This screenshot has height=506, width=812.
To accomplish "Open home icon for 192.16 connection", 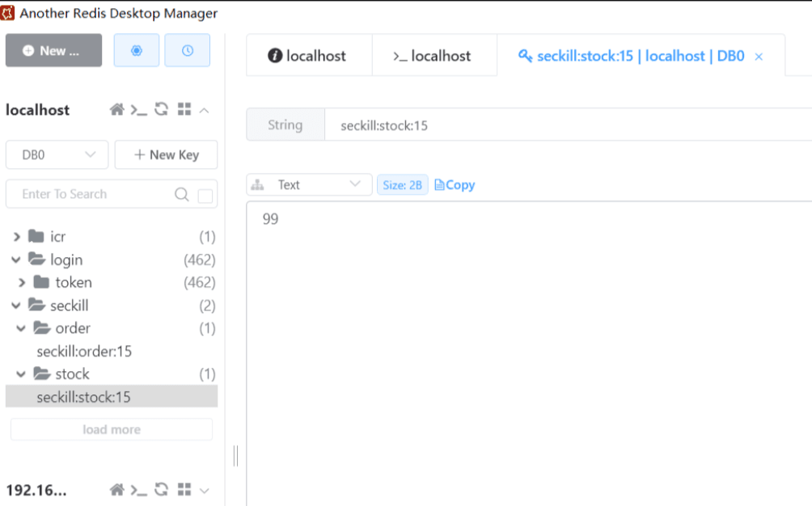I will pyautogui.click(x=117, y=489).
